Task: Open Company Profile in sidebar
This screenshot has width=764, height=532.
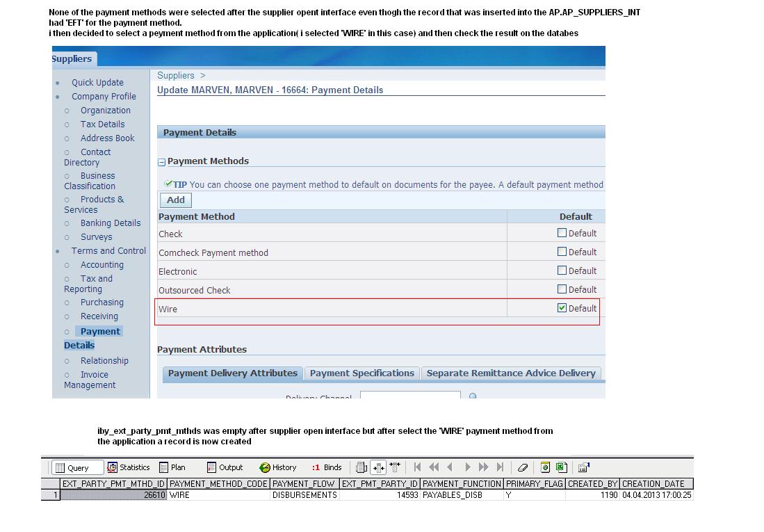Action: 104,97
